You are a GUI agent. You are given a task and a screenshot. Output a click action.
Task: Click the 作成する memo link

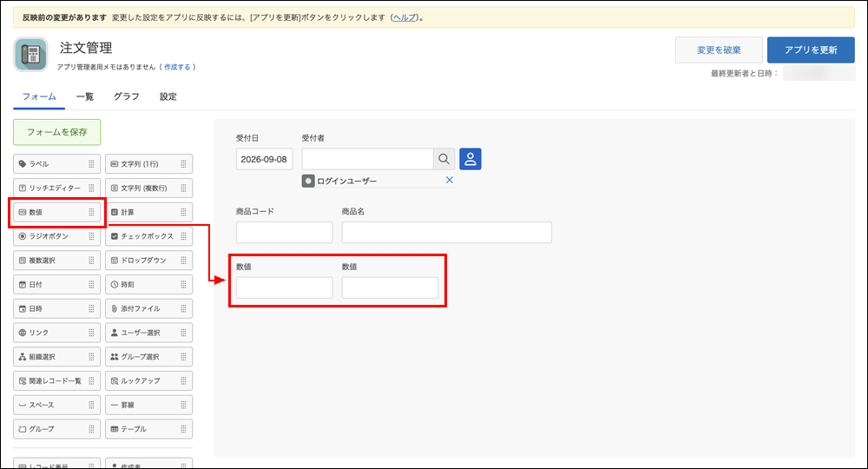pos(177,67)
